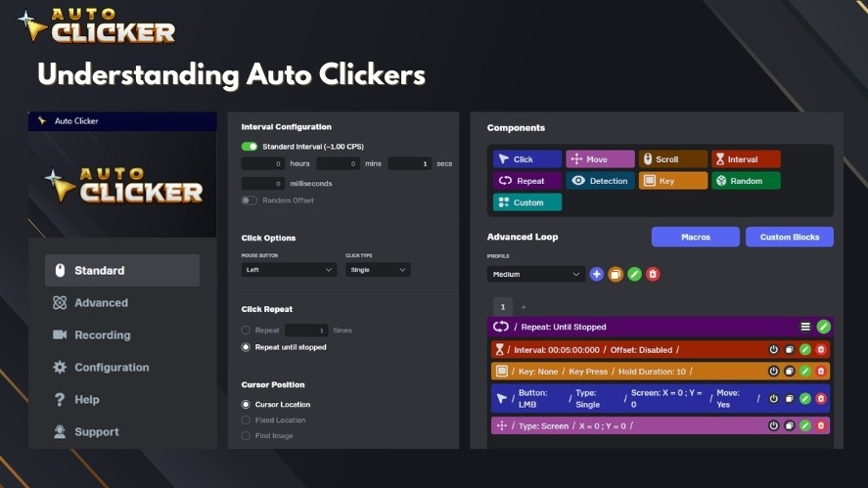Add the Random component block
The width and height of the screenshot is (868, 488).
[x=746, y=181]
